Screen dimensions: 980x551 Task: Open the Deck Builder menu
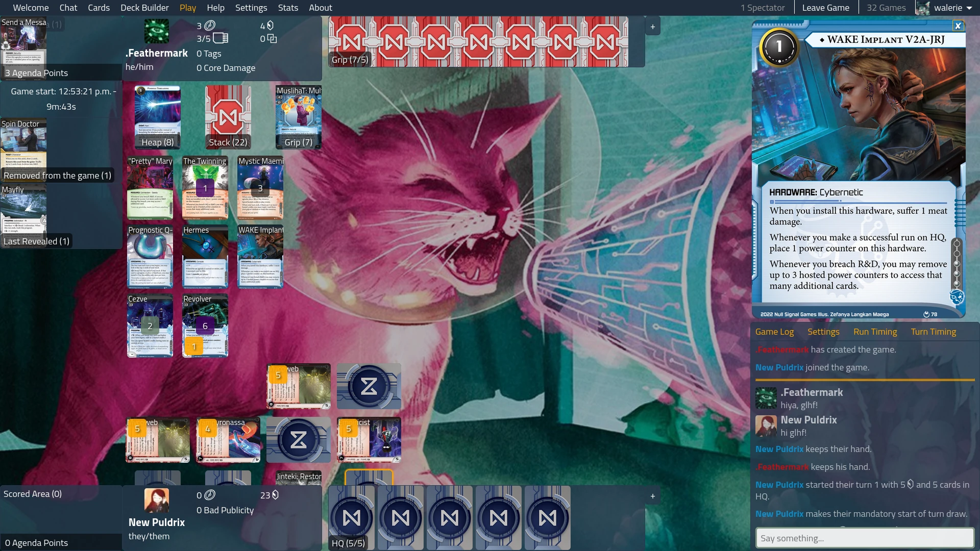(144, 8)
